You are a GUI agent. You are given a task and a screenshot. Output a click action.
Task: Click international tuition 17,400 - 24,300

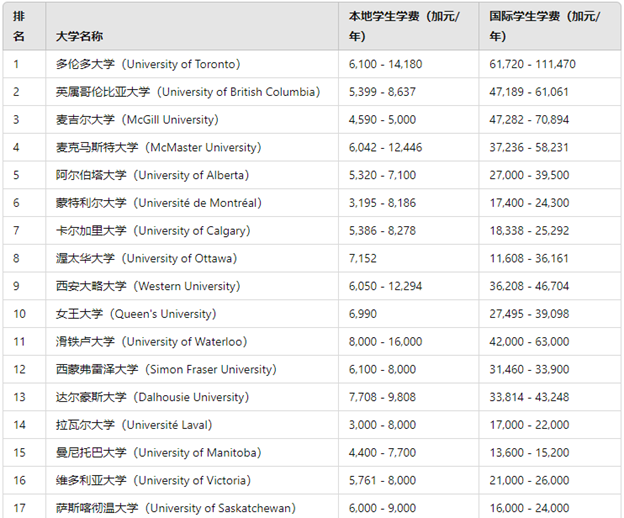[x=529, y=203]
